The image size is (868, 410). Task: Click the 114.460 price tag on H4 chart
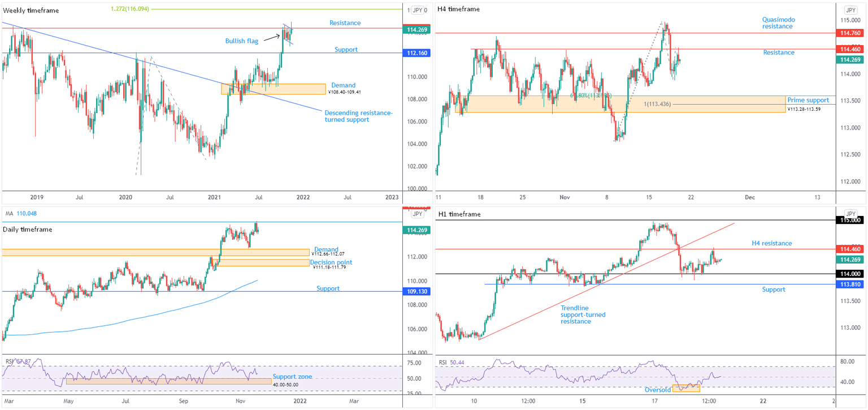click(850, 50)
